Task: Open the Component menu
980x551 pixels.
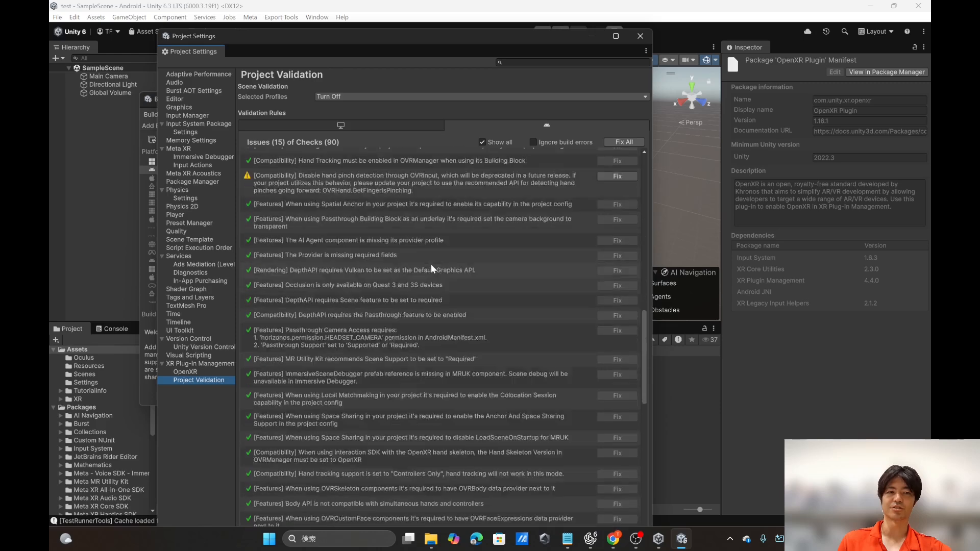Action: coord(170,17)
